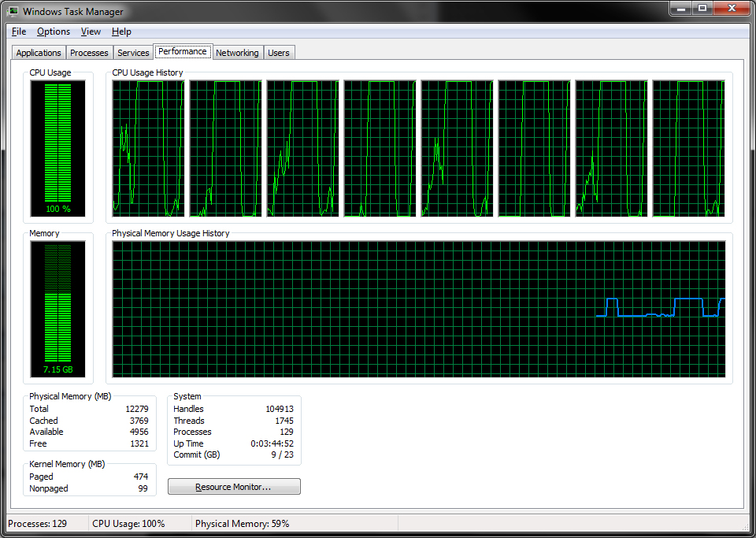The height and width of the screenshot is (538, 756).
Task: Switch to the Networking tab
Action: 237,53
